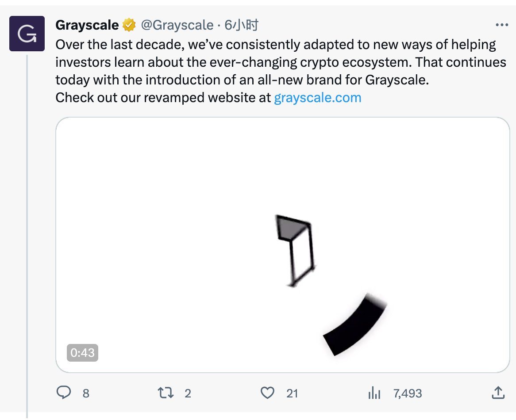Click the Grayscale display name

coord(87,25)
